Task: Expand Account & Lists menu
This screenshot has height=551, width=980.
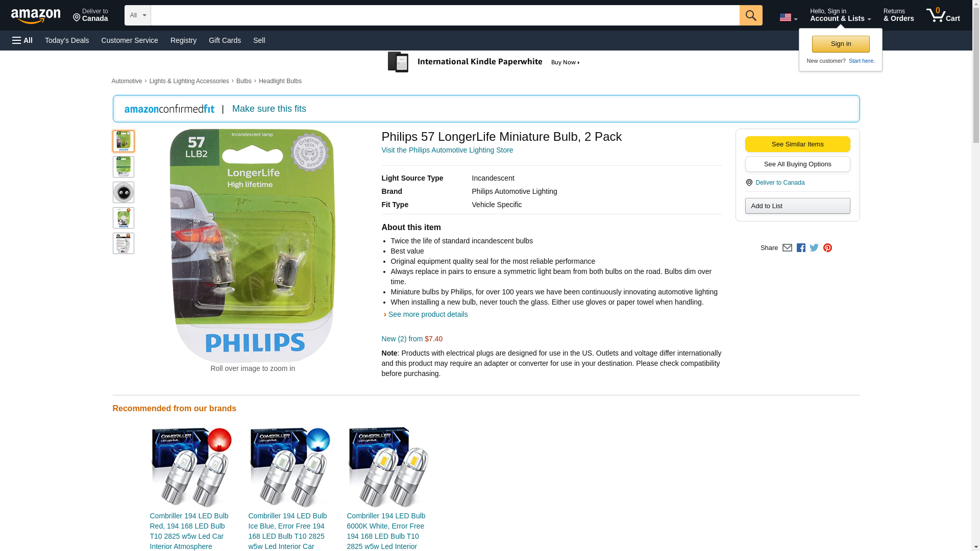Action: point(840,15)
